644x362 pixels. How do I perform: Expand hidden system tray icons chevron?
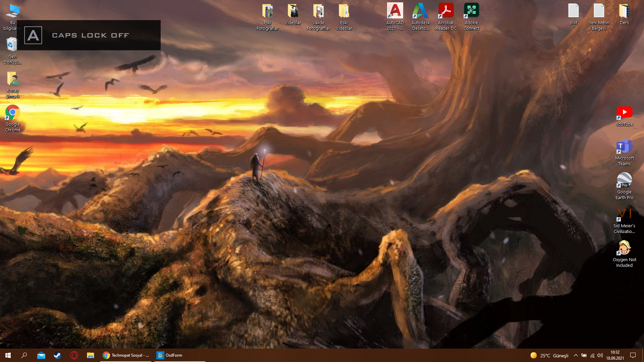click(x=576, y=355)
